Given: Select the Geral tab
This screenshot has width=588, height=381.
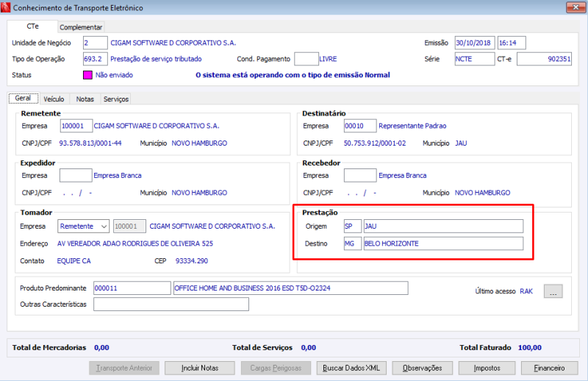Looking at the screenshot, I should click(x=24, y=99).
